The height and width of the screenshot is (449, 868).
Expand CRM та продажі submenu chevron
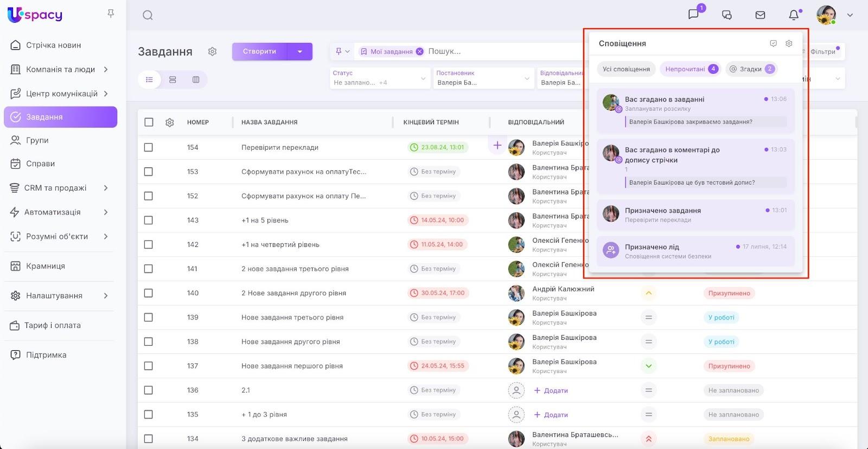pos(106,188)
